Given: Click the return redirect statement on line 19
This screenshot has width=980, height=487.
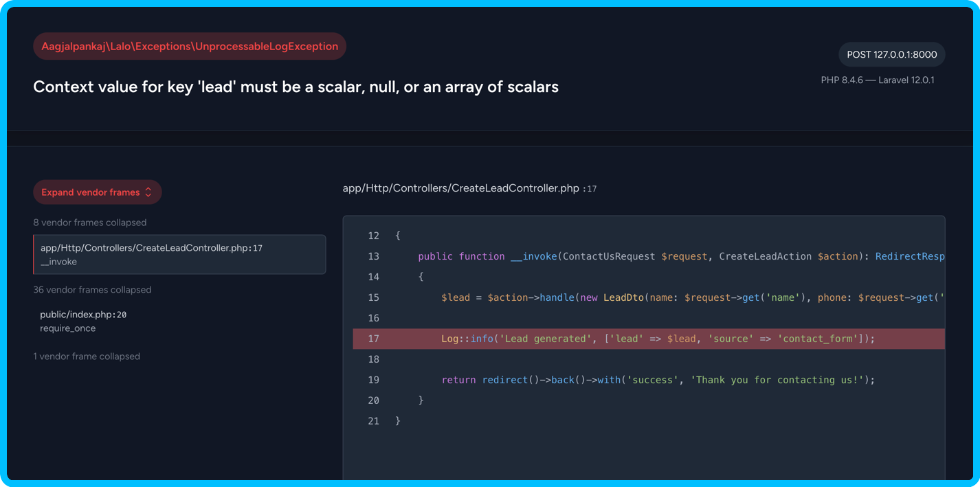Looking at the screenshot, I should pyautogui.click(x=658, y=380).
